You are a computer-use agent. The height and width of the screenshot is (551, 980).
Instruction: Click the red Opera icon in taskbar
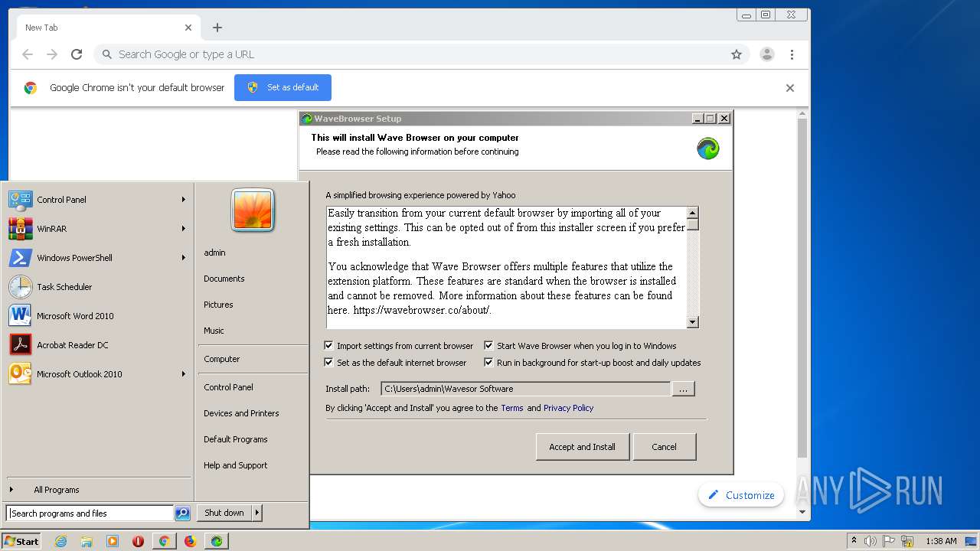pyautogui.click(x=138, y=541)
